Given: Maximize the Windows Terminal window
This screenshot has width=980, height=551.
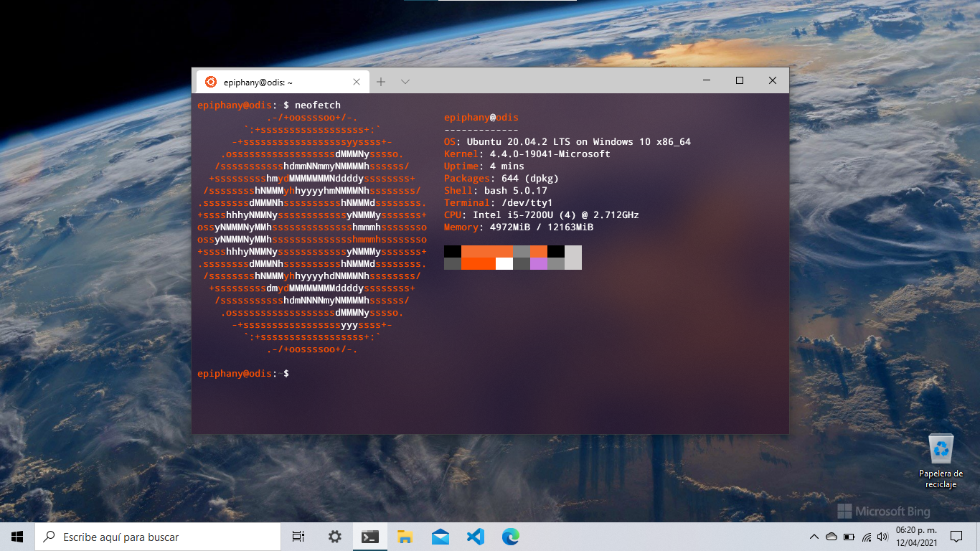Looking at the screenshot, I should click(x=740, y=80).
